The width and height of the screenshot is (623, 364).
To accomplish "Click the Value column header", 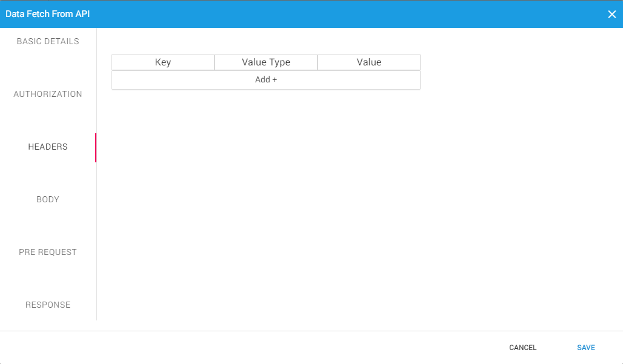I will (369, 62).
